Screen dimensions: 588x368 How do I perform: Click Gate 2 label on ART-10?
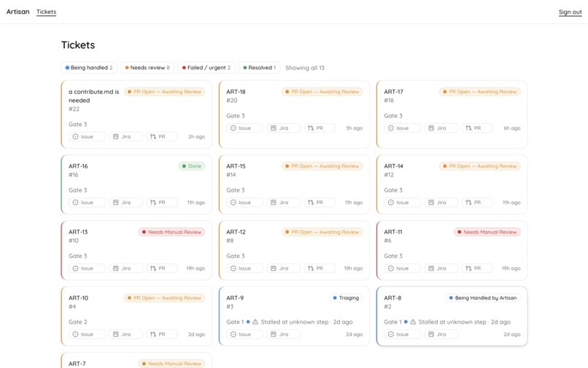78,322
